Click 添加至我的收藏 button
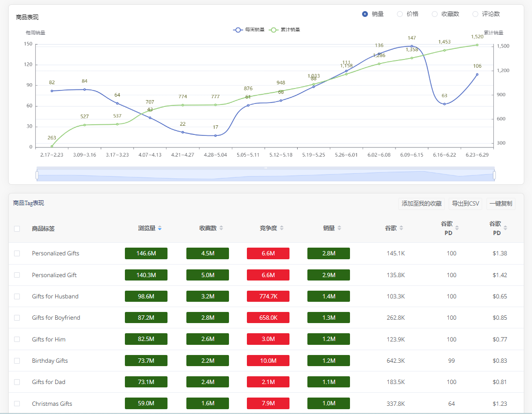532x414 pixels. point(422,204)
